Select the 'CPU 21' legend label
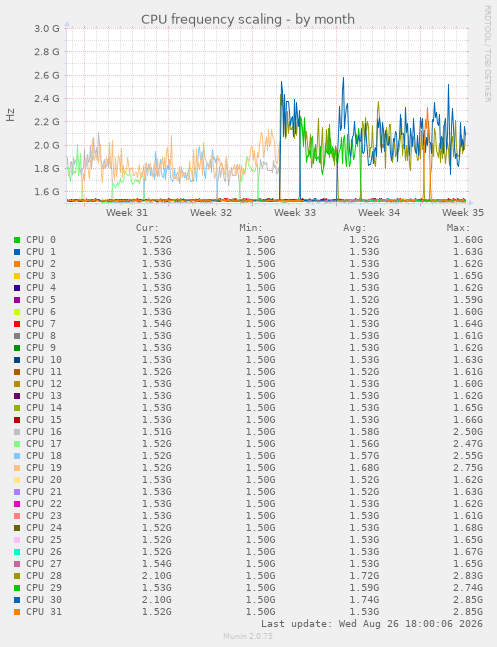 44,491
